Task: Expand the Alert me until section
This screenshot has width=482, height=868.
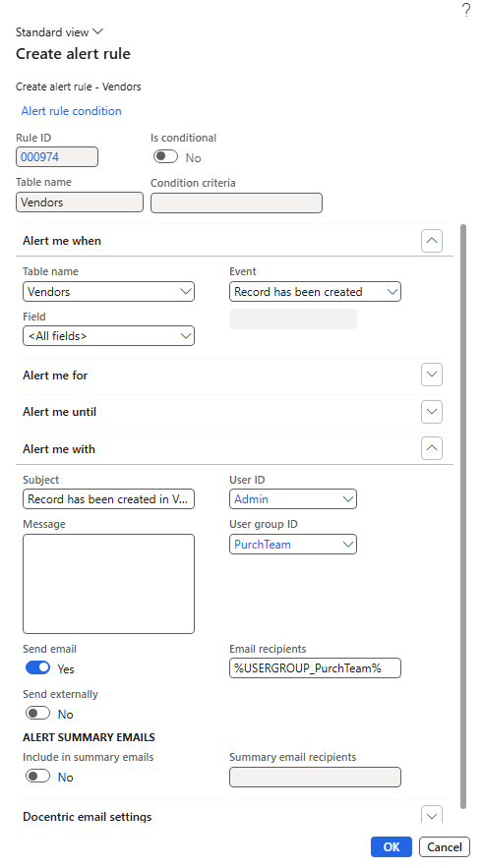Action: pyautogui.click(x=432, y=412)
